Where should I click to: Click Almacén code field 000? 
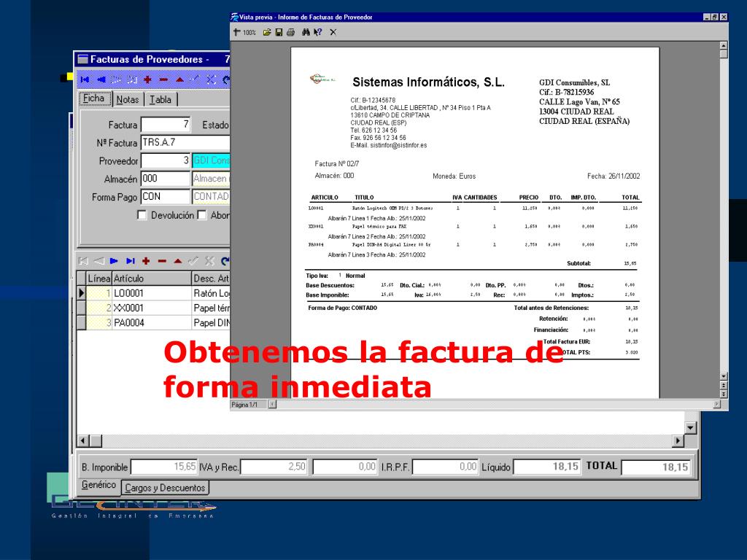[x=166, y=179]
